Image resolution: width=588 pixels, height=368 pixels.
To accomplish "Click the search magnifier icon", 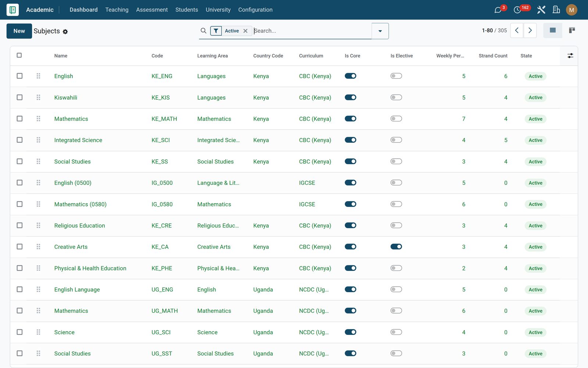I will pos(203,31).
